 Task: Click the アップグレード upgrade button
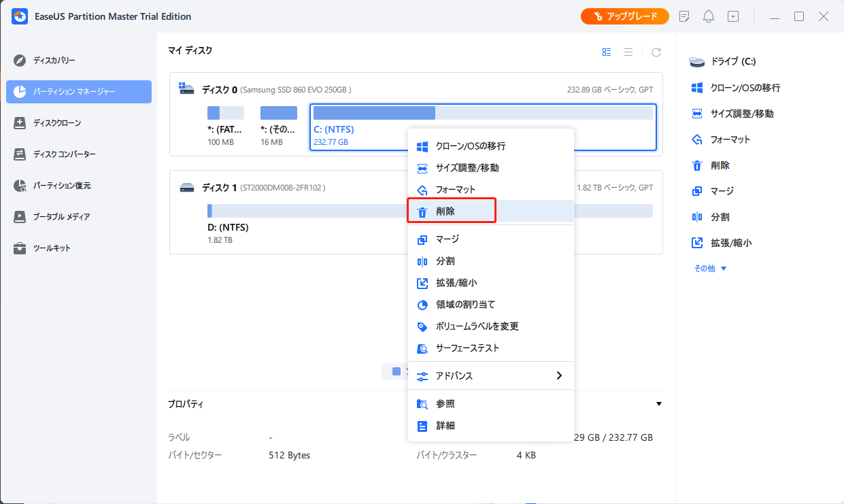pyautogui.click(x=624, y=16)
